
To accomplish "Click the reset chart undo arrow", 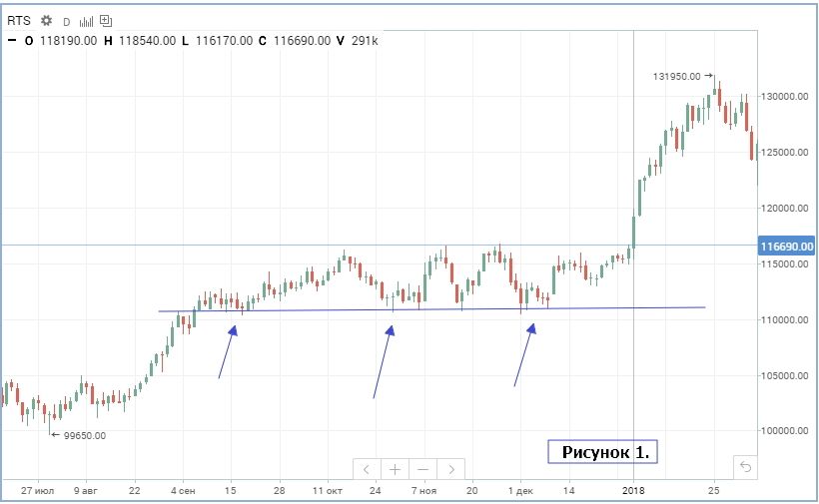I will pos(744,467).
